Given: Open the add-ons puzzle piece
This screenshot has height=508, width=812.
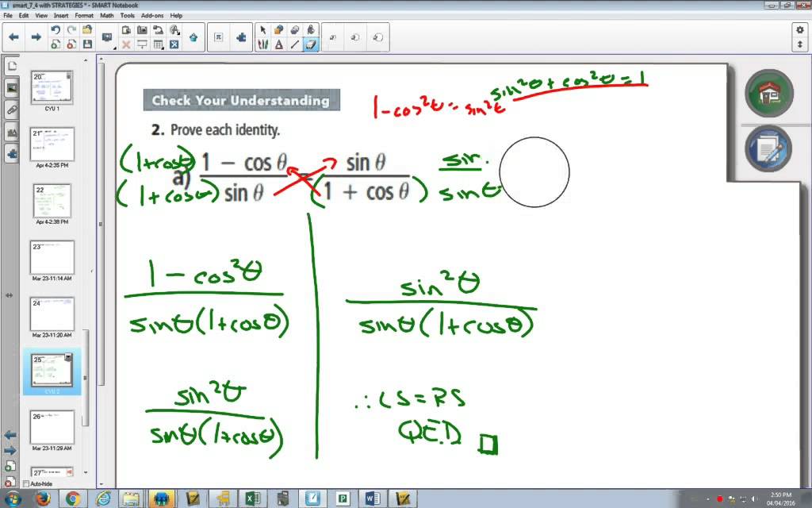Looking at the screenshot, I should point(241,37).
